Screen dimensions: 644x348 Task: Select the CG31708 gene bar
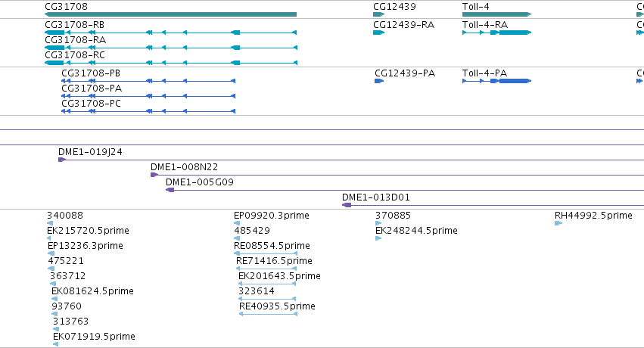pos(170,14)
